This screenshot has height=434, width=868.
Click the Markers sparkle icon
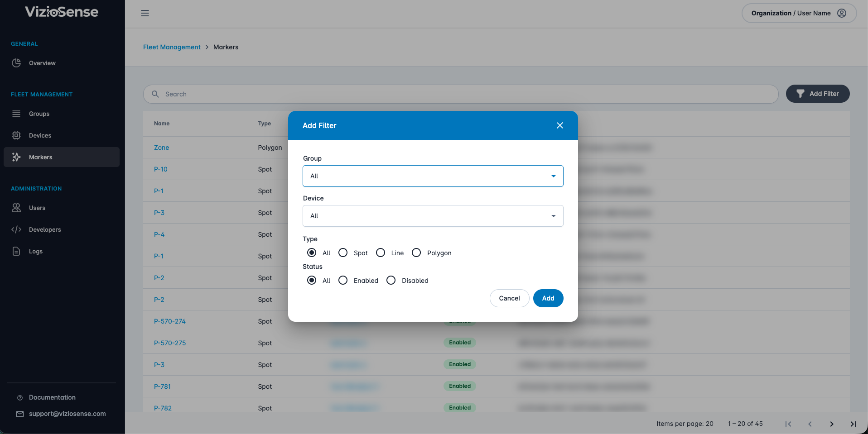(x=16, y=157)
